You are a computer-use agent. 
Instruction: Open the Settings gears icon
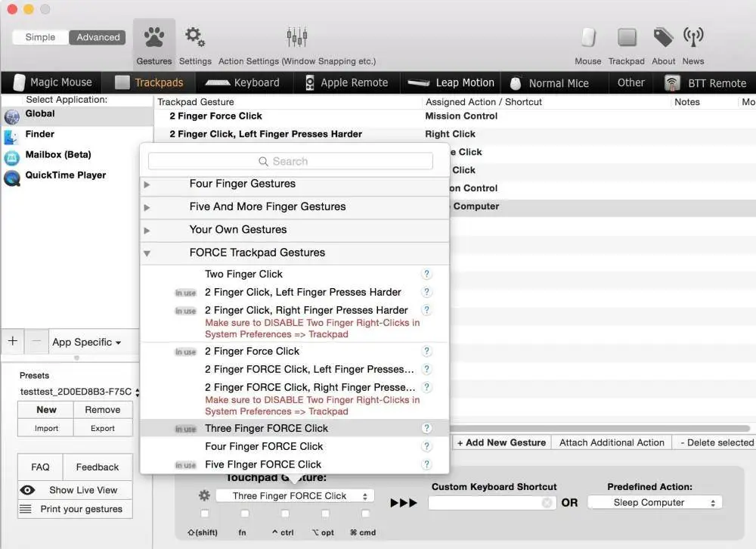195,36
